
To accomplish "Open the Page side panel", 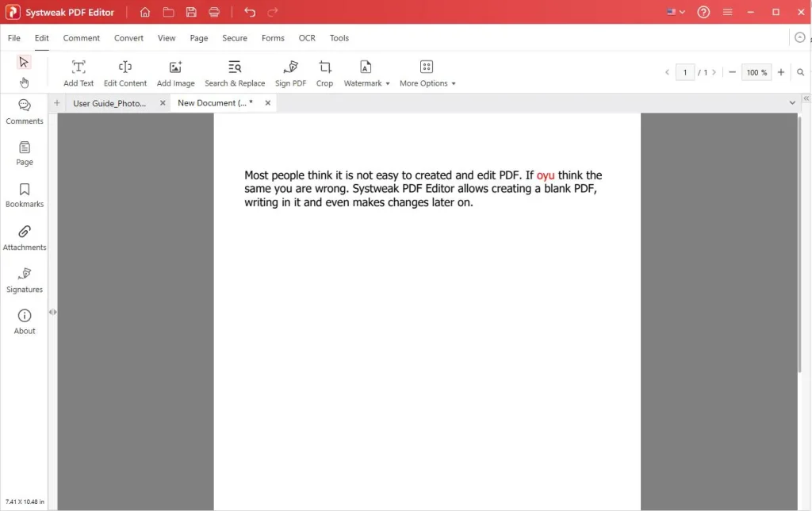I will [25, 153].
